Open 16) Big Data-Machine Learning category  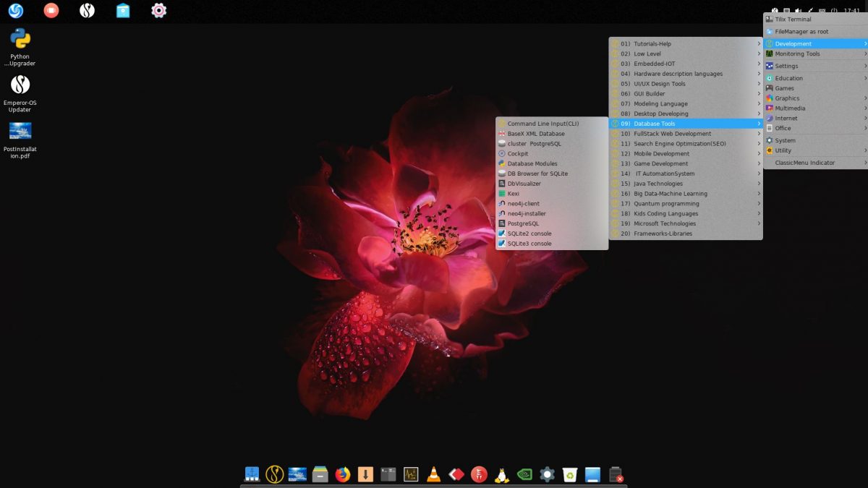pos(686,194)
